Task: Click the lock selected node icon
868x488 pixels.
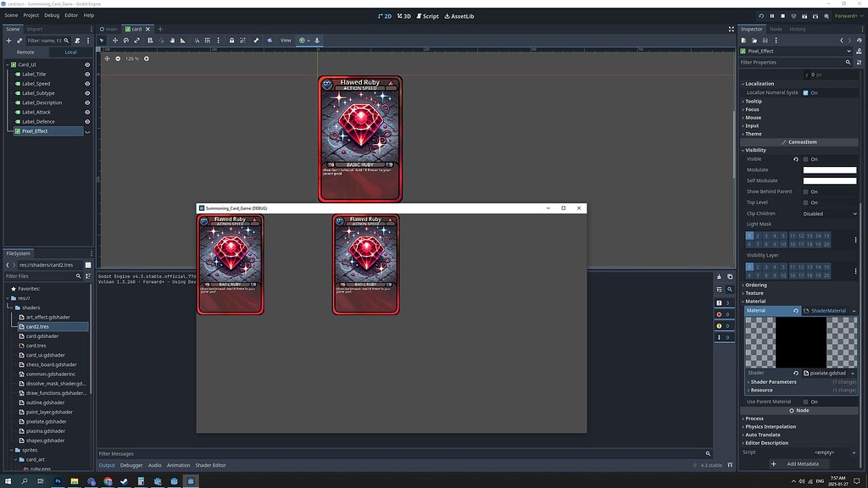Action: pos(232,40)
